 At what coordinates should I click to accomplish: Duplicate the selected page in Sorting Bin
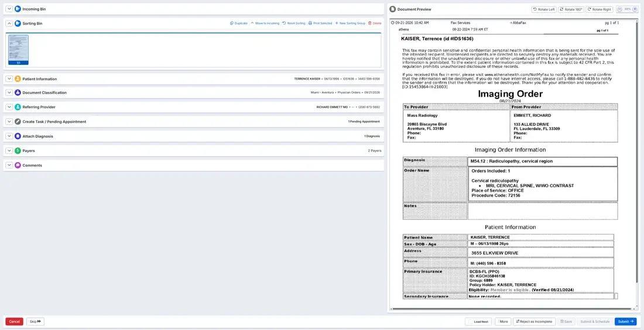[x=239, y=23]
